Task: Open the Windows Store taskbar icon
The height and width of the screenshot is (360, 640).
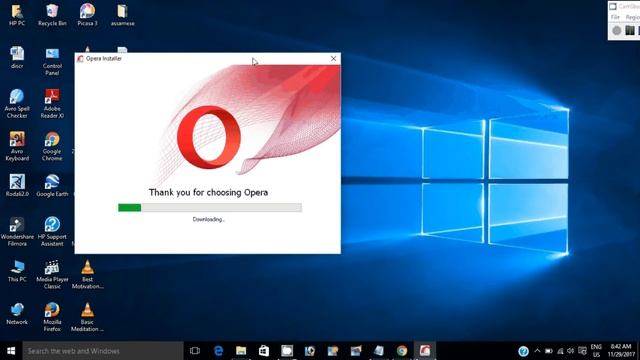Action: click(264, 351)
